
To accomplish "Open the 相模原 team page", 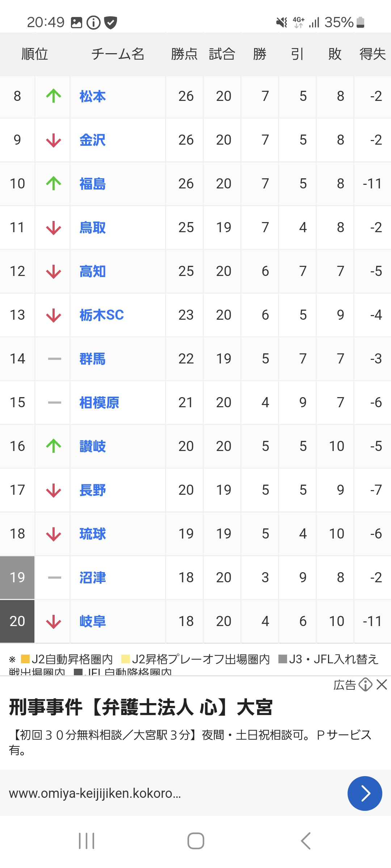I will [x=99, y=403].
